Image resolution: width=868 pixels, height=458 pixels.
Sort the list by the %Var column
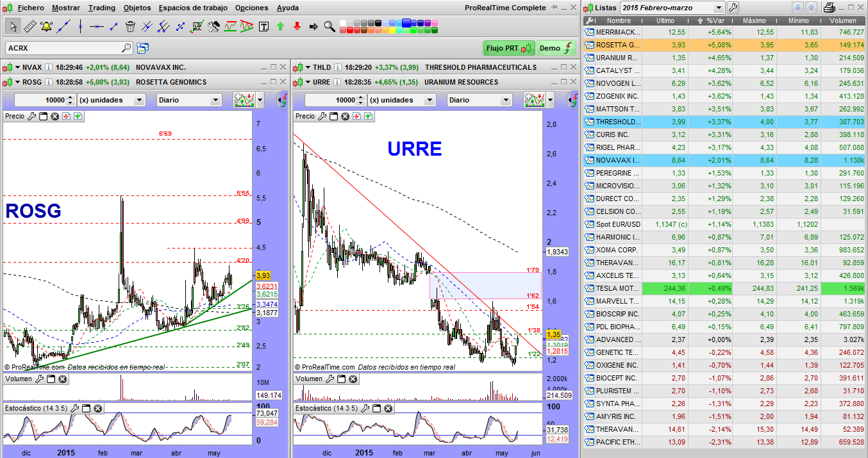[x=711, y=20]
